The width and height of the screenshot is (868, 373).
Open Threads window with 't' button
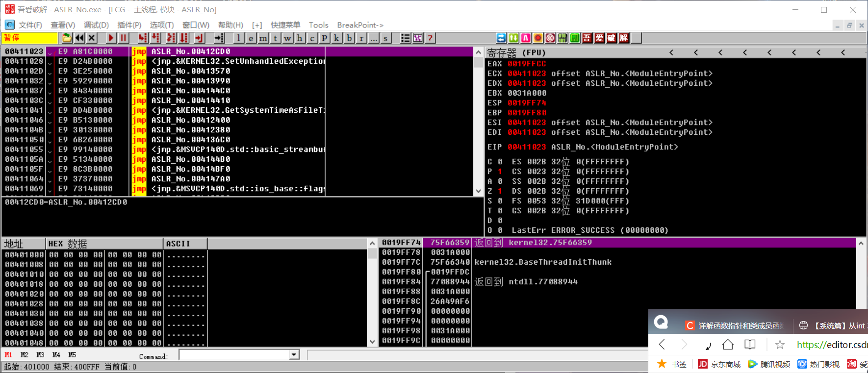coord(275,38)
